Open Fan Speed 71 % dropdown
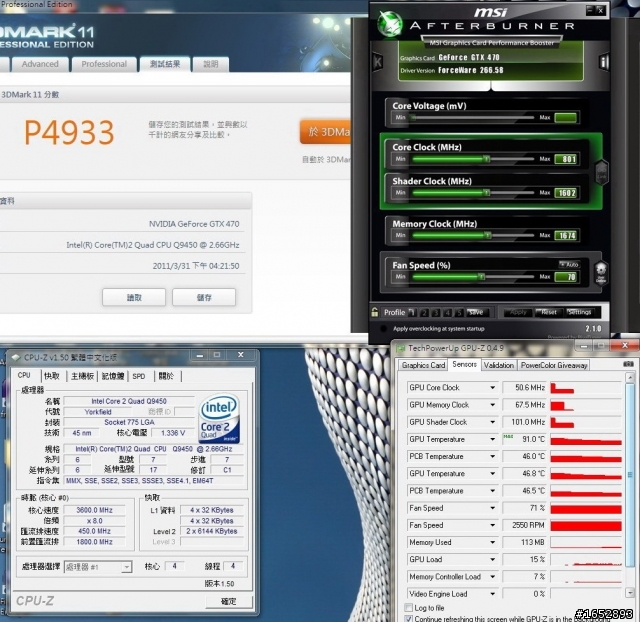 (493, 508)
